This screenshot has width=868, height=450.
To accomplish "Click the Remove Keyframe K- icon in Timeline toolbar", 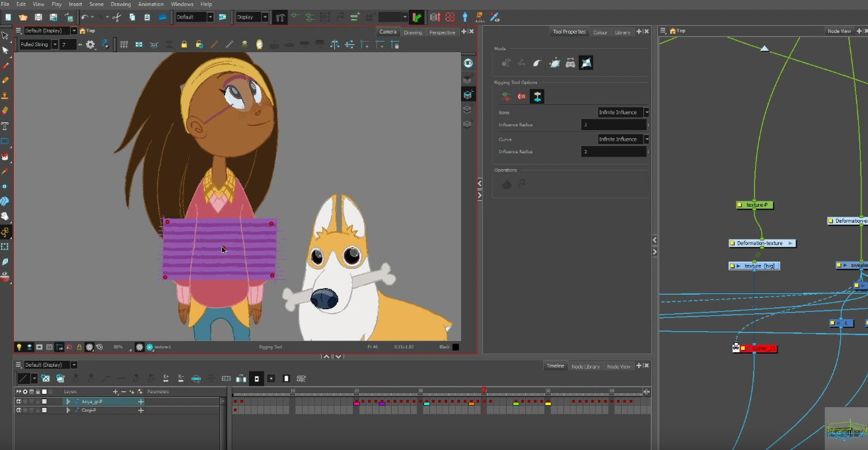I will [181, 379].
